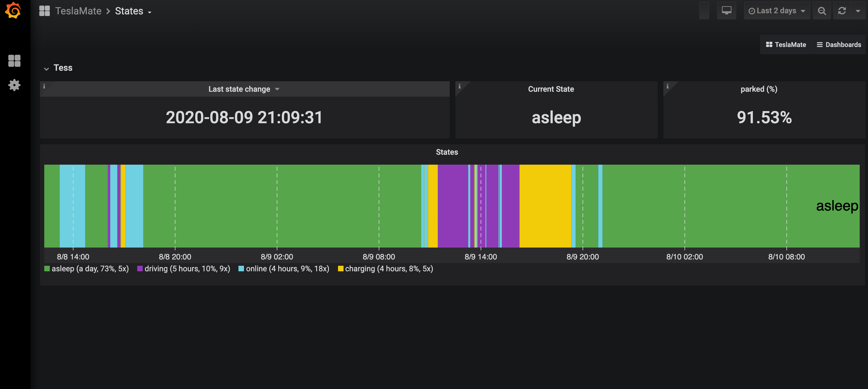Click the 2020-08-09 21:09:31 timestamp value
Image resolution: width=868 pixels, height=389 pixels.
(x=244, y=117)
